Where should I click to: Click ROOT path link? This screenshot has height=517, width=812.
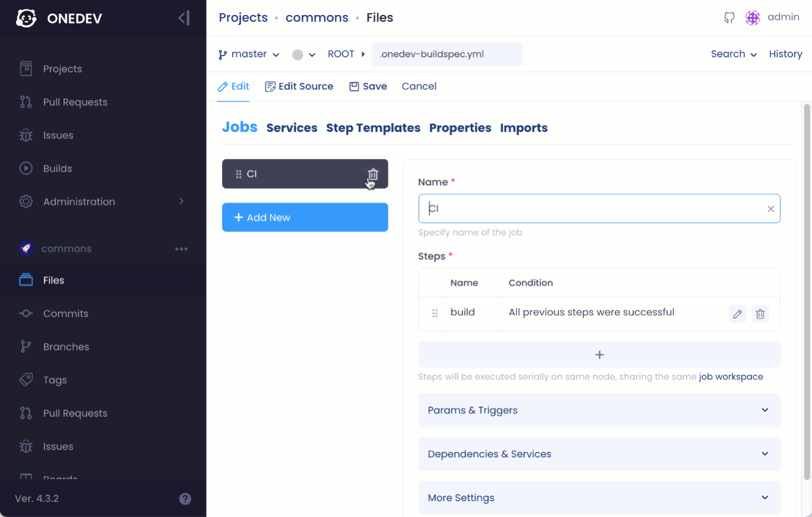341,54
